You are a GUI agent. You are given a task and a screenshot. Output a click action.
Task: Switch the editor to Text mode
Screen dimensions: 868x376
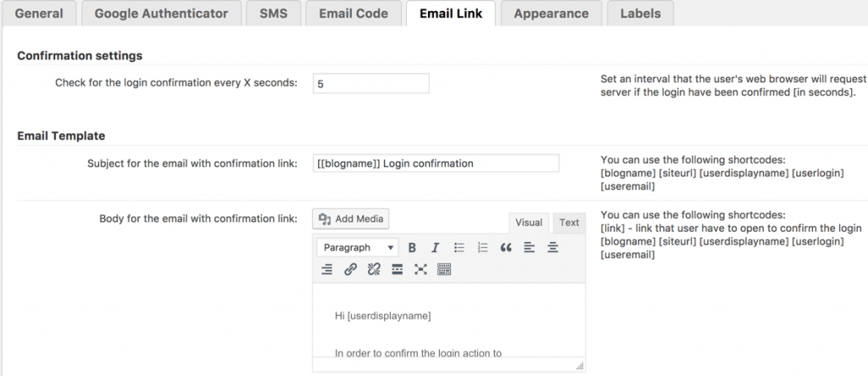(569, 222)
